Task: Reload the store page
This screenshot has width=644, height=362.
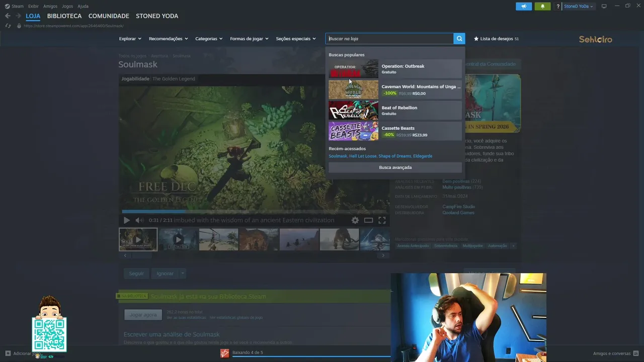Action: coord(8,26)
